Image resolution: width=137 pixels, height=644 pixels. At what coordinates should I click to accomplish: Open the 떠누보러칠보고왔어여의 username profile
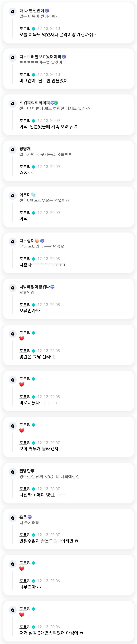click(x=40, y=57)
